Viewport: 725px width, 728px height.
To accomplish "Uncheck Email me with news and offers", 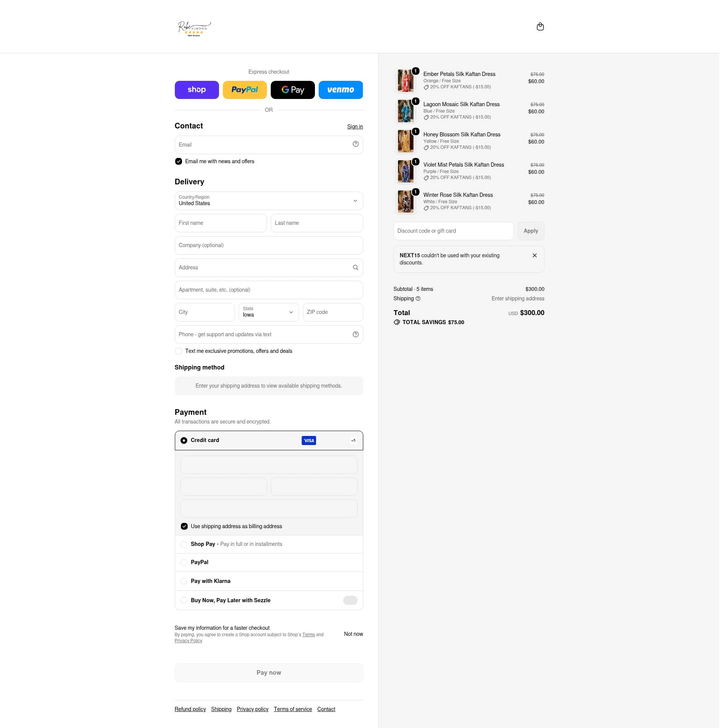I will (x=178, y=161).
